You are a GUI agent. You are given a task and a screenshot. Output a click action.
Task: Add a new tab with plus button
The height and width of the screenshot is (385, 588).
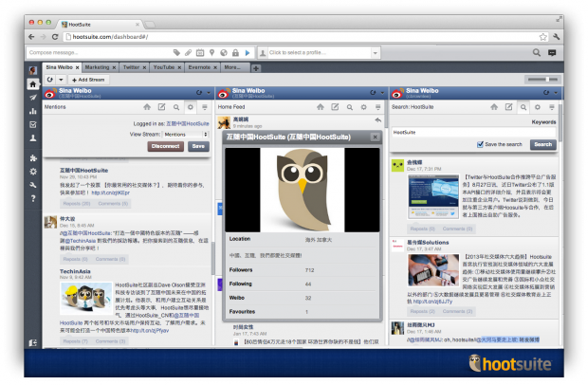click(x=256, y=68)
